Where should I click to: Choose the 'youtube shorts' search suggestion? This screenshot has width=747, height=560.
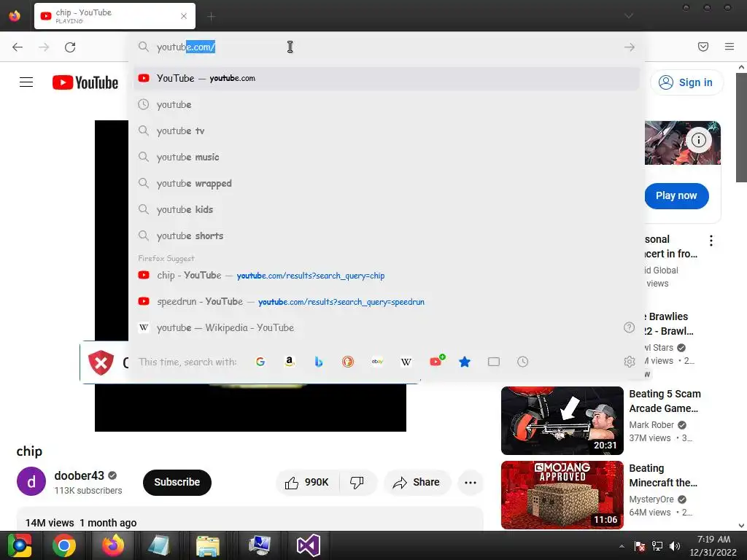387,236
